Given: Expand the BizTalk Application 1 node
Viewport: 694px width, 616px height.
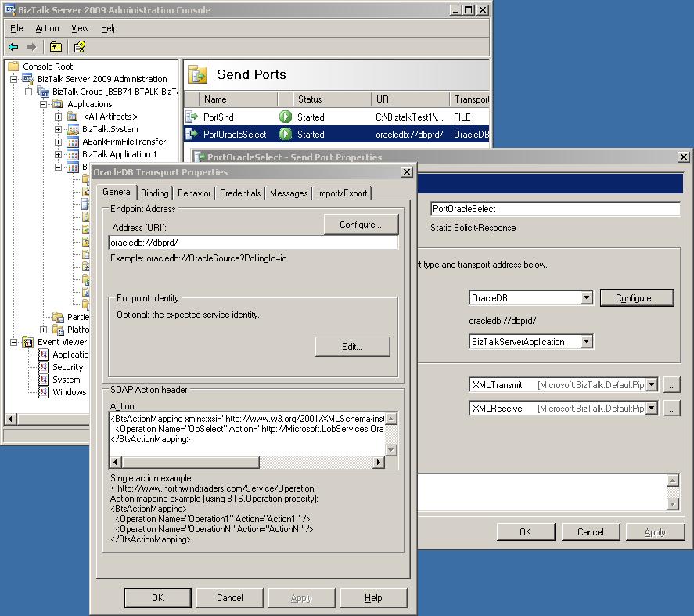Looking at the screenshot, I should (58, 154).
